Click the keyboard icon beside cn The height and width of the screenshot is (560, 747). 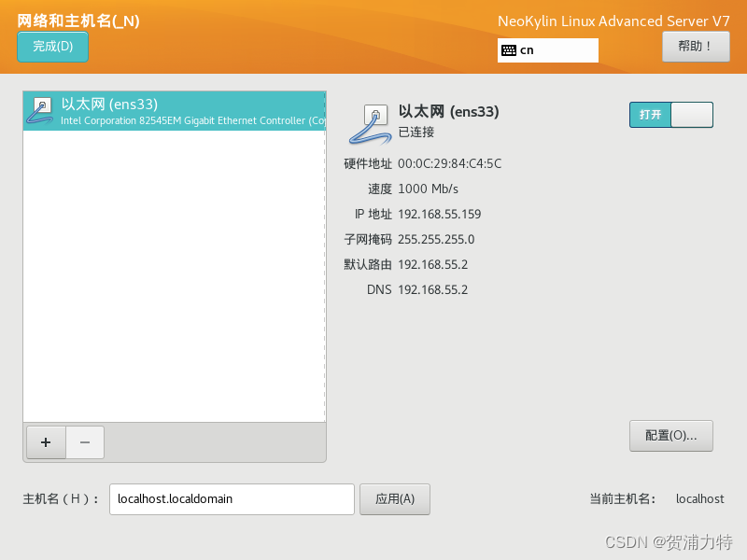click(509, 50)
